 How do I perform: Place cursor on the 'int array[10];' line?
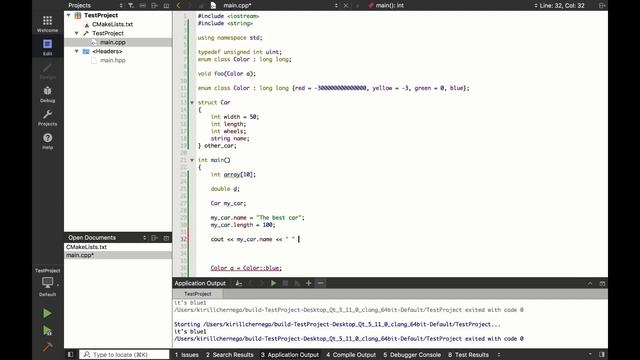(233, 174)
